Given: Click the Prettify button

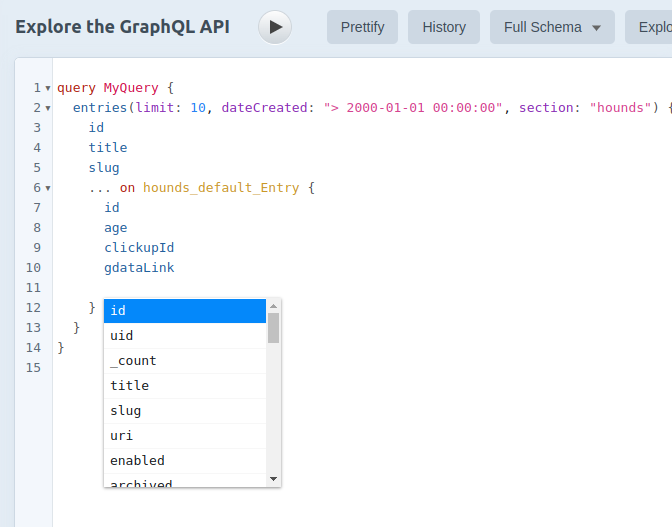Looking at the screenshot, I should [362, 27].
